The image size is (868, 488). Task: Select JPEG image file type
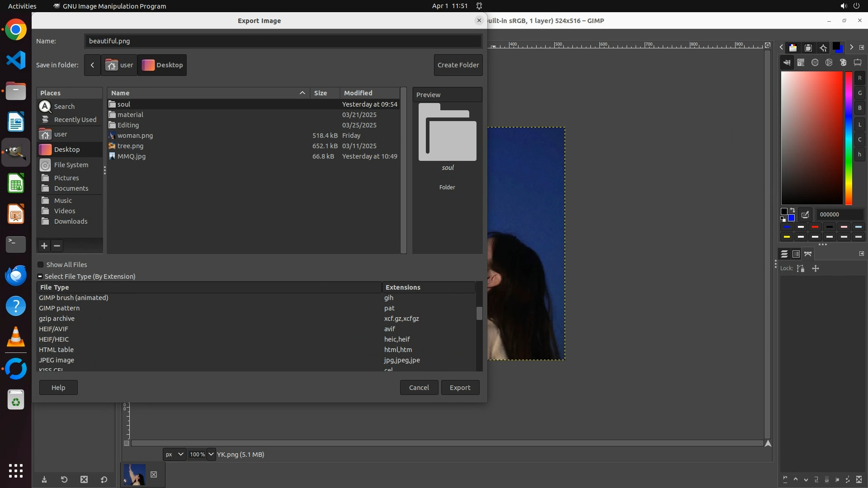point(57,360)
